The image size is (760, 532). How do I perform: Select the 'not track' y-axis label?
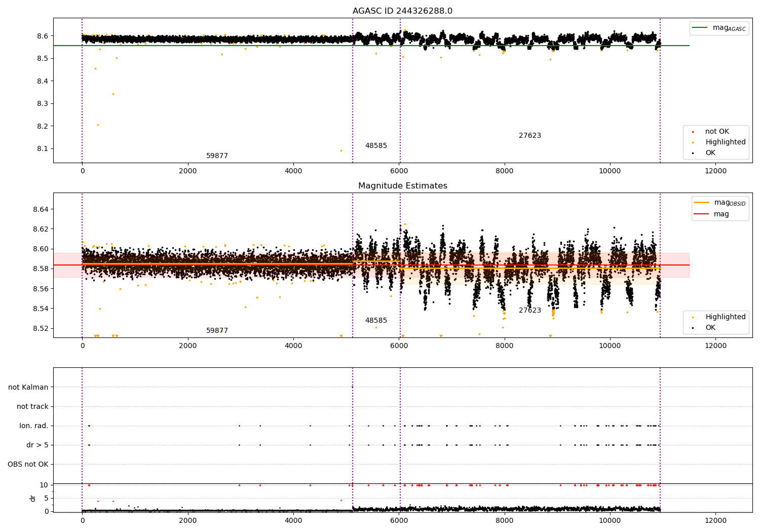32,406
